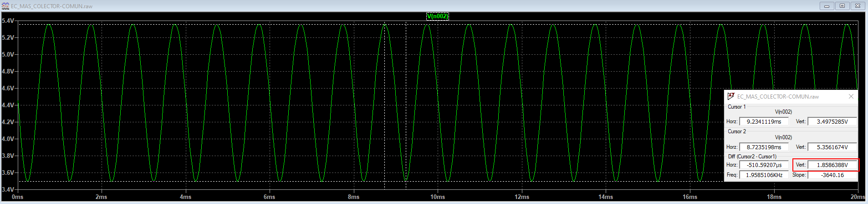Click the cursor dialog title bar text
Screen dimensions: 868x204
(778, 97)
